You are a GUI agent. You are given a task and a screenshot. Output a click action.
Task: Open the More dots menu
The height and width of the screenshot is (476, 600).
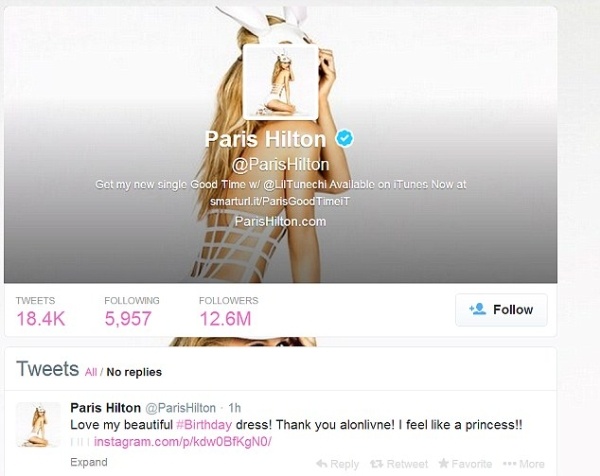pyautogui.click(x=523, y=464)
